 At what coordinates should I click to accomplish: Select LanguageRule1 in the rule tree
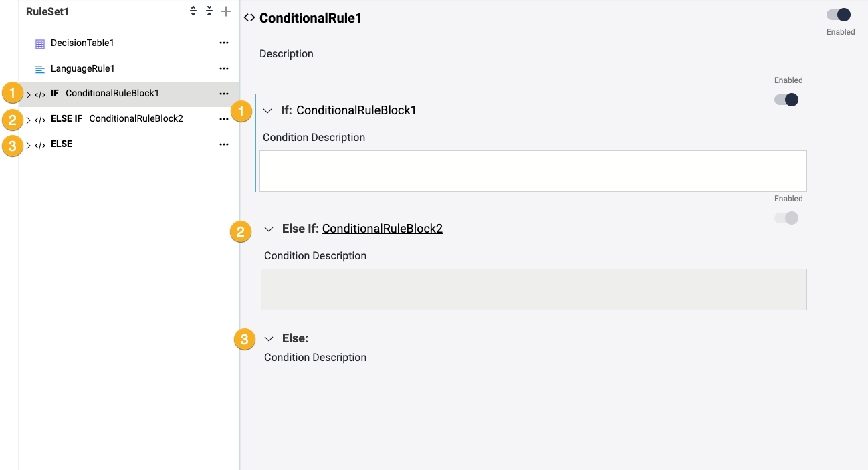[83, 68]
